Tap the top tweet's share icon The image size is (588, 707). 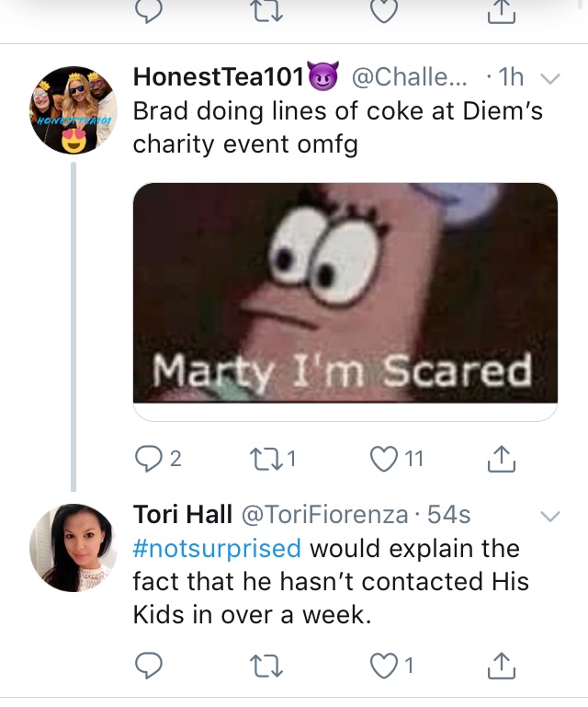pos(502,11)
